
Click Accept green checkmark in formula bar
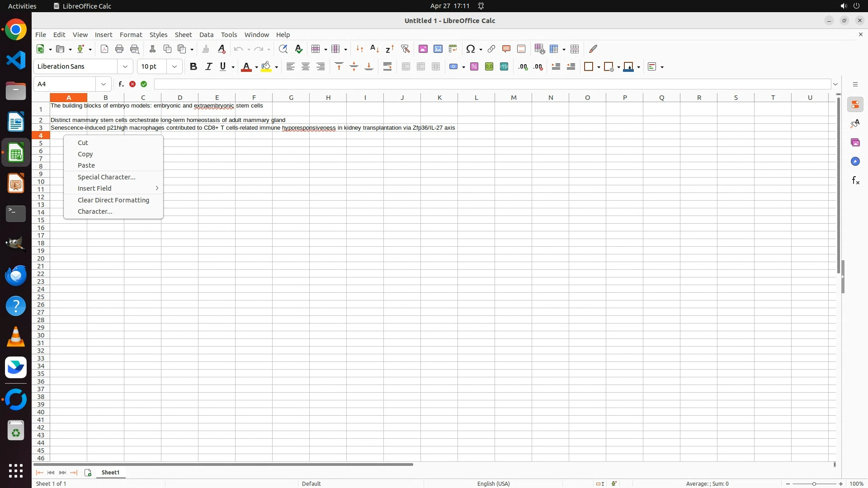(144, 84)
